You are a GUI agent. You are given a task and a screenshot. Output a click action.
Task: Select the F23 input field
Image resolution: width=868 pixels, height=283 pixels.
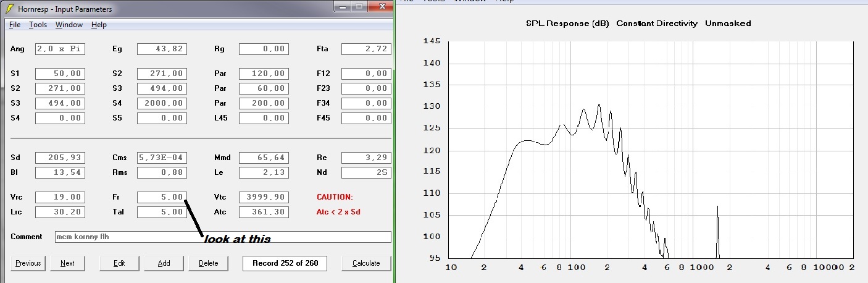point(366,88)
